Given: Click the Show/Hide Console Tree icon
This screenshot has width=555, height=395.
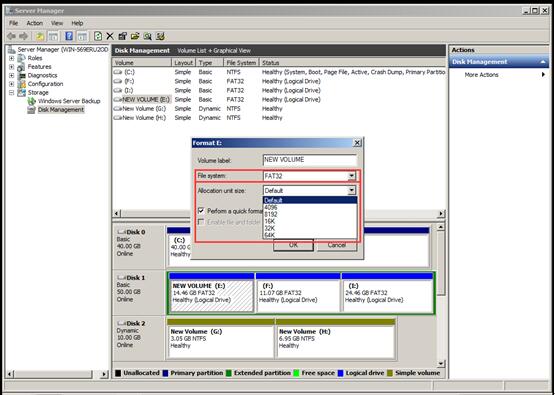Looking at the screenshot, I should 53,36.
